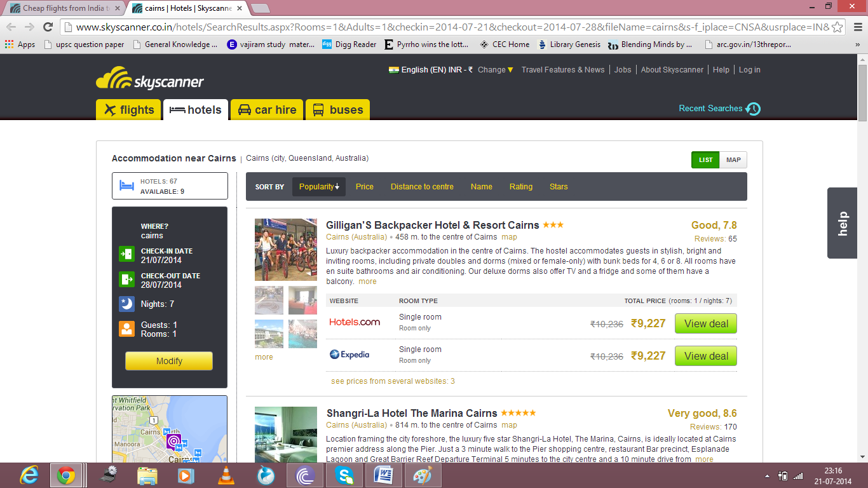Viewport: 868px width, 488px height.
Task: Click the yellow Modify button
Action: [169, 361]
